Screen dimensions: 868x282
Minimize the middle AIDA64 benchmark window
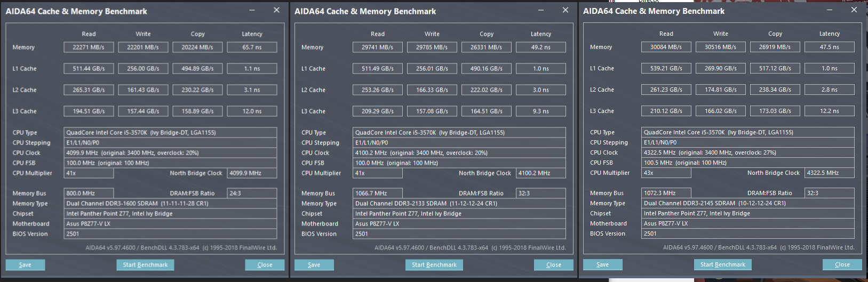pyautogui.click(x=542, y=10)
